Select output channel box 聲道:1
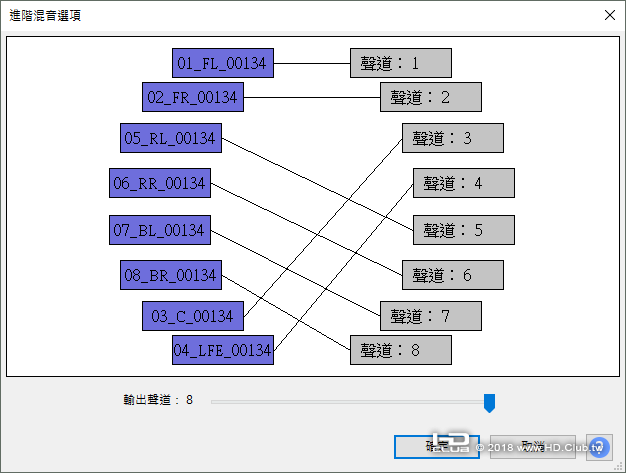The height and width of the screenshot is (473, 626). coord(401,63)
